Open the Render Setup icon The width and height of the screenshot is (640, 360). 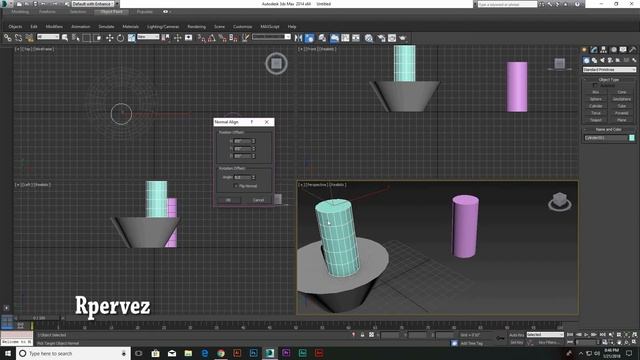point(381,38)
